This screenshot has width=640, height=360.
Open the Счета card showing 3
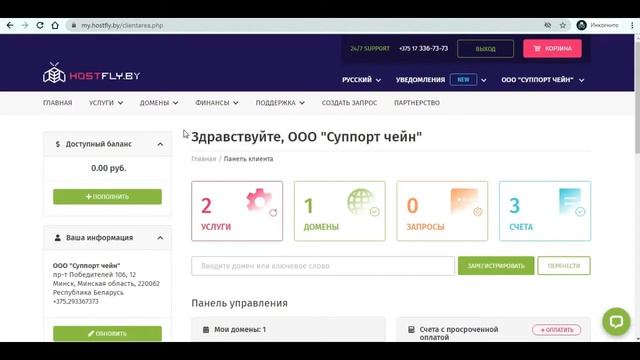pos(545,211)
